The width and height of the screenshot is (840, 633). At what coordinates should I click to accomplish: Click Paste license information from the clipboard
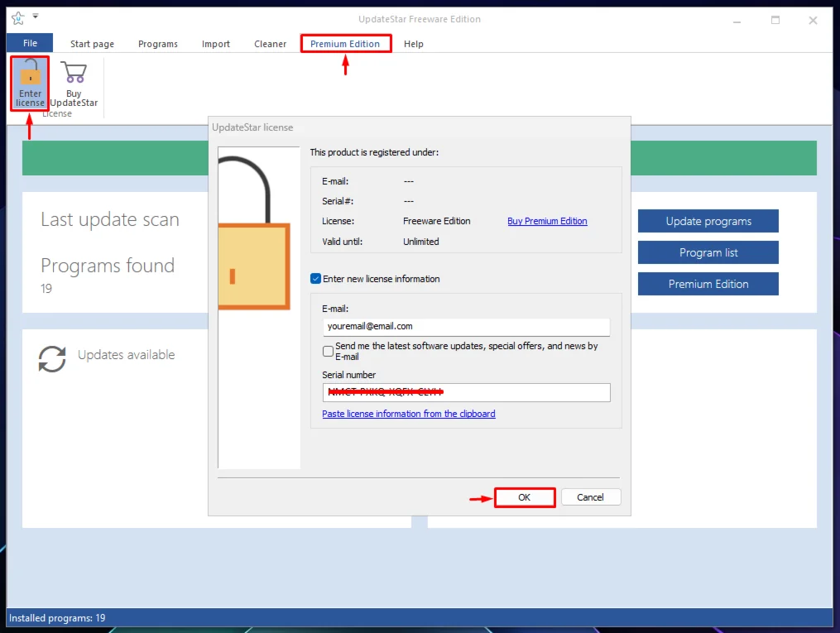(409, 414)
